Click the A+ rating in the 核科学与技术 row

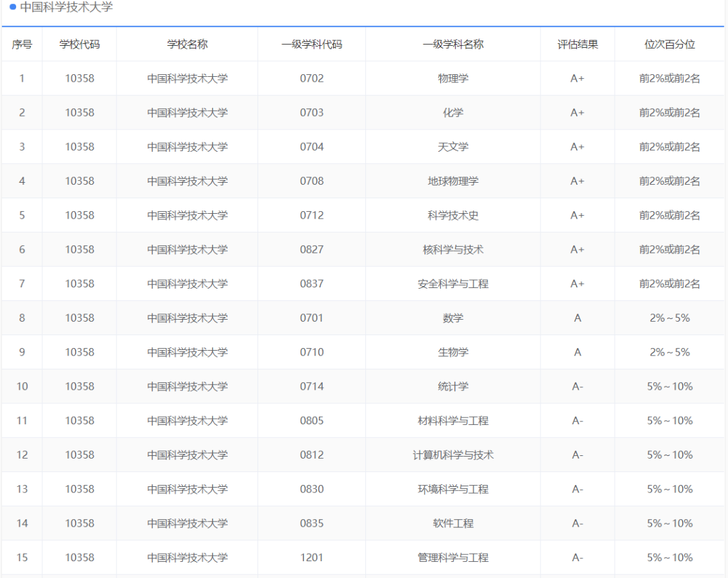pyautogui.click(x=578, y=250)
